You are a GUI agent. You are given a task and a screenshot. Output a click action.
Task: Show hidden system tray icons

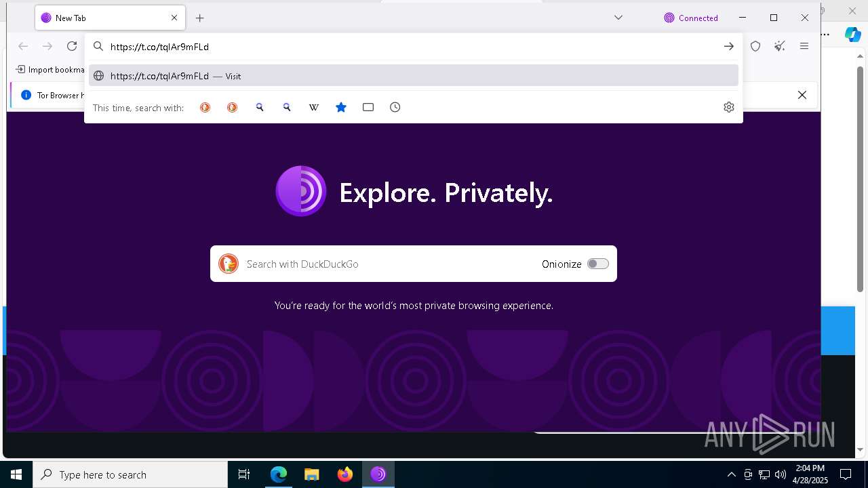click(x=731, y=474)
